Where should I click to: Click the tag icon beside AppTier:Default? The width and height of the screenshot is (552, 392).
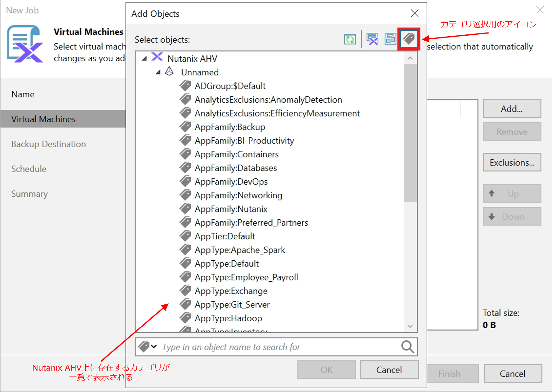pos(185,236)
